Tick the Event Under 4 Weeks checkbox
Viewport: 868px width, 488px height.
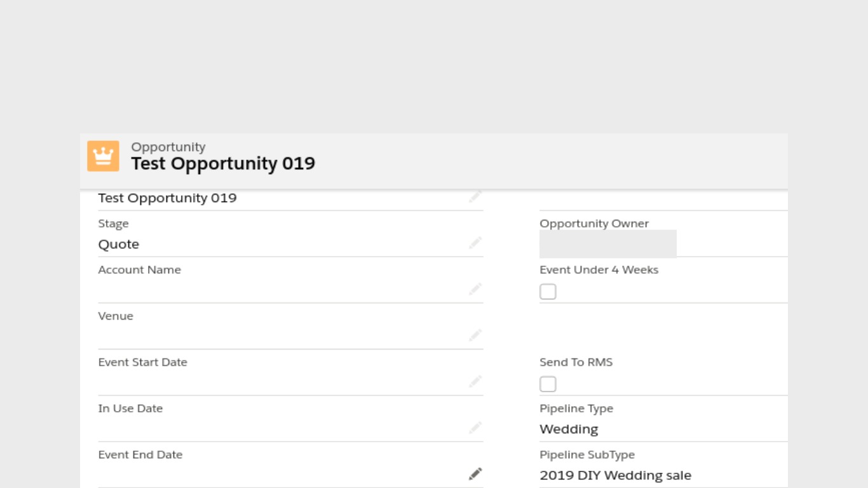pos(548,292)
